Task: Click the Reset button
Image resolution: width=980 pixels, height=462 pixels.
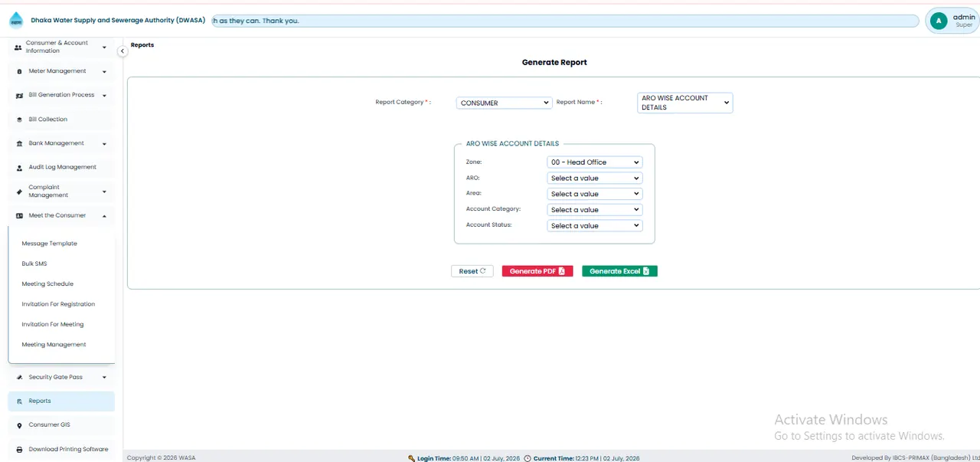Action: (x=472, y=271)
